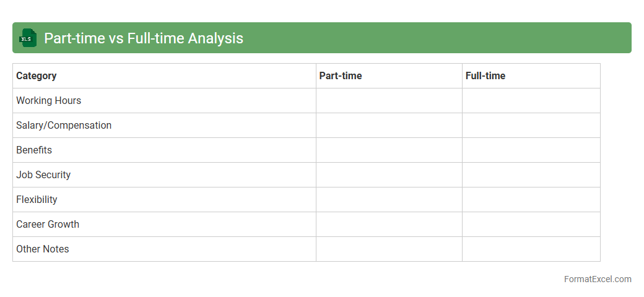The image size is (644, 297).
Task: Click the Flexibility row label
Action: pyautogui.click(x=37, y=200)
